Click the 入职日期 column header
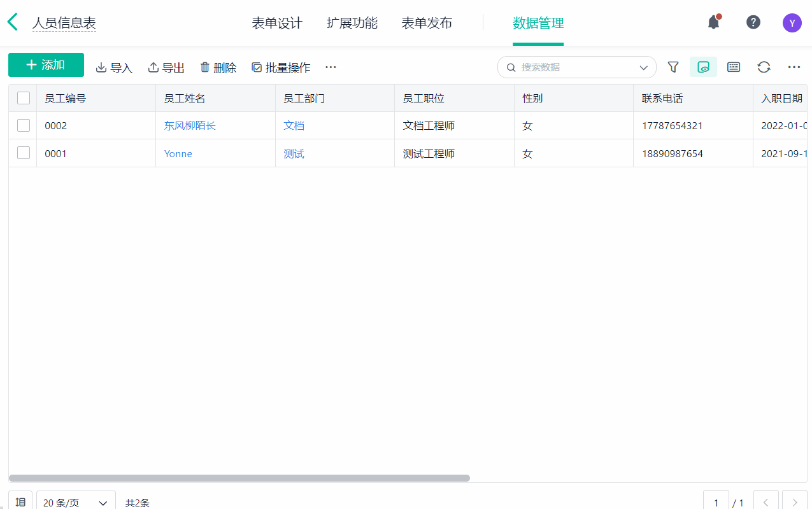Viewport: 812px width, 509px height. [x=781, y=98]
